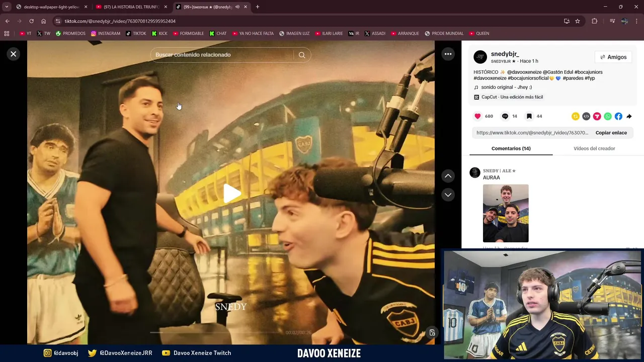Save video with the bookmark icon
The height and width of the screenshot is (362, 644).
pyautogui.click(x=529, y=116)
